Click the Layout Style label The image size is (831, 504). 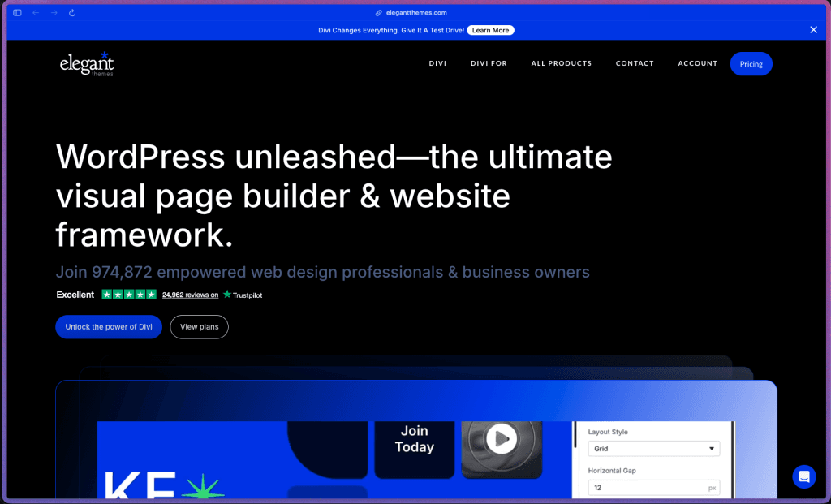tap(608, 432)
